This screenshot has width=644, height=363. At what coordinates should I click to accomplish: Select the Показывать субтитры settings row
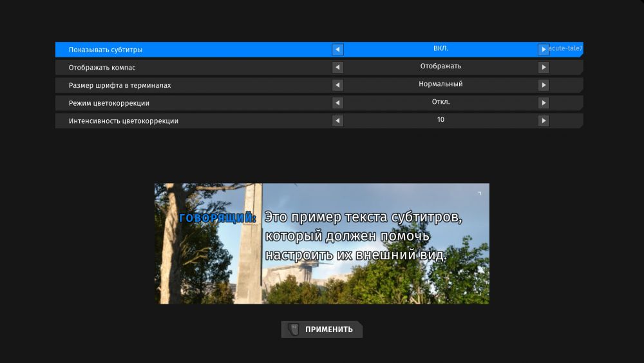click(x=193, y=50)
